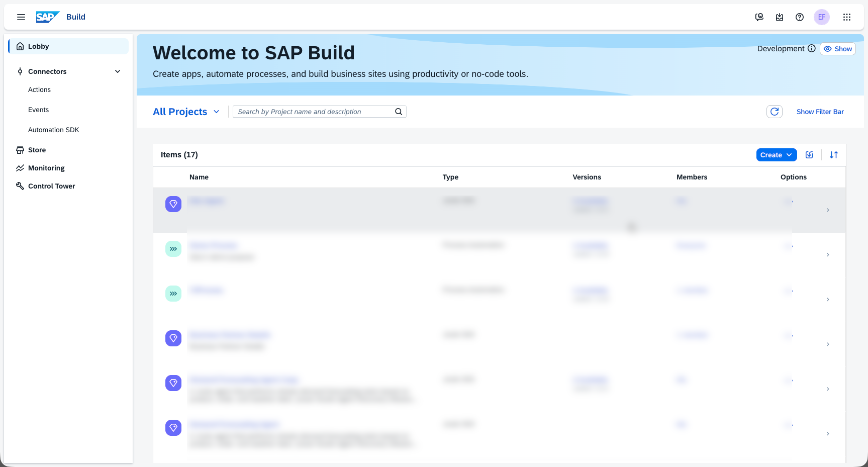Open the hamburger navigation menu
868x467 pixels.
(21, 17)
